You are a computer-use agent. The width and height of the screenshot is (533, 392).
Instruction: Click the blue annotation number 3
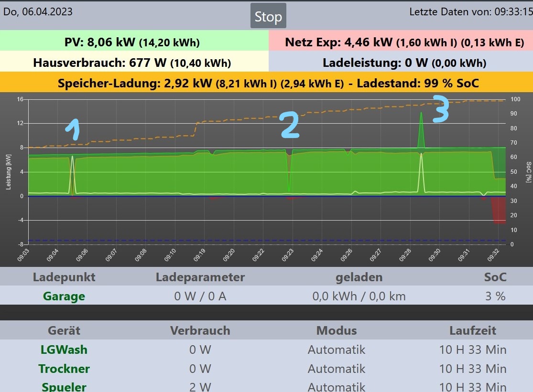coord(441,108)
